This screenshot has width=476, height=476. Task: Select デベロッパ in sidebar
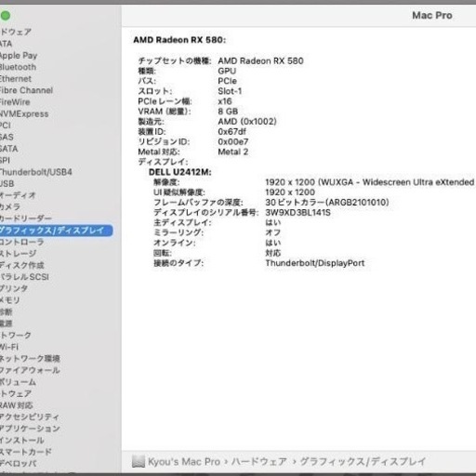(19, 464)
